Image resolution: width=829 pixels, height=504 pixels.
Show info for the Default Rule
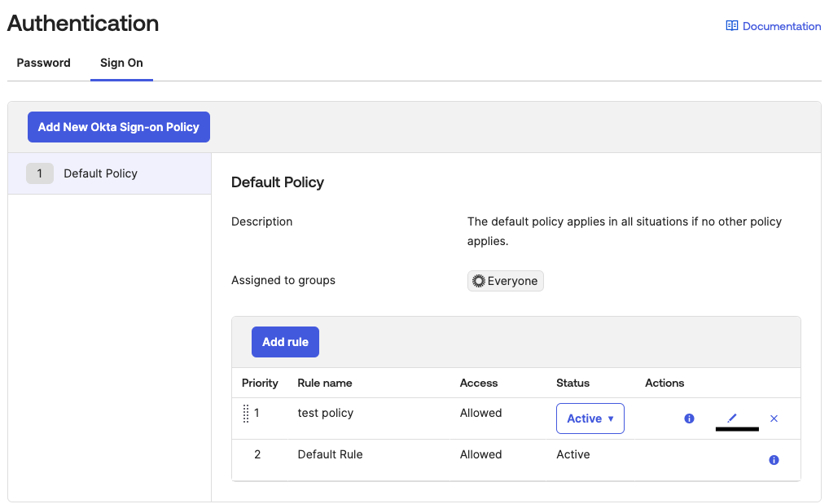(774, 460)
